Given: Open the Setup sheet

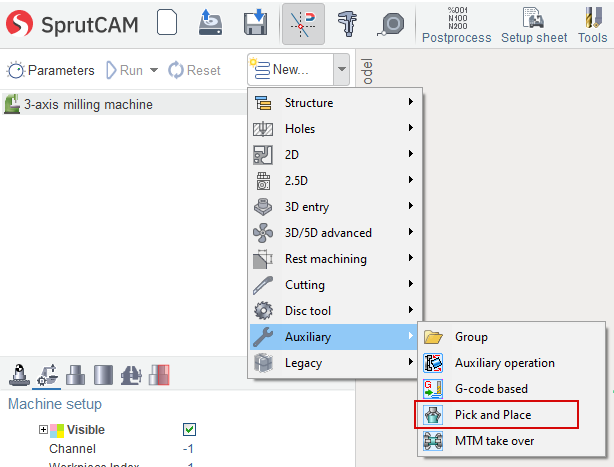Looking at the screenshot, I should click(534, 25).
